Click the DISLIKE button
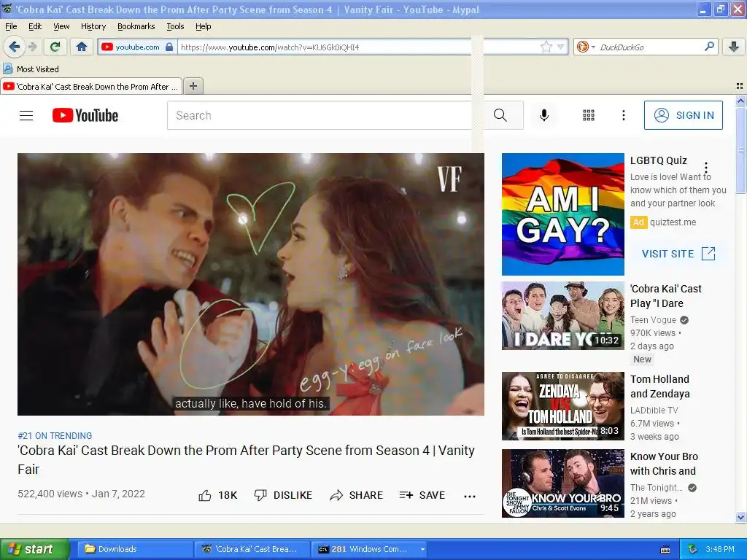 (283, 495)
